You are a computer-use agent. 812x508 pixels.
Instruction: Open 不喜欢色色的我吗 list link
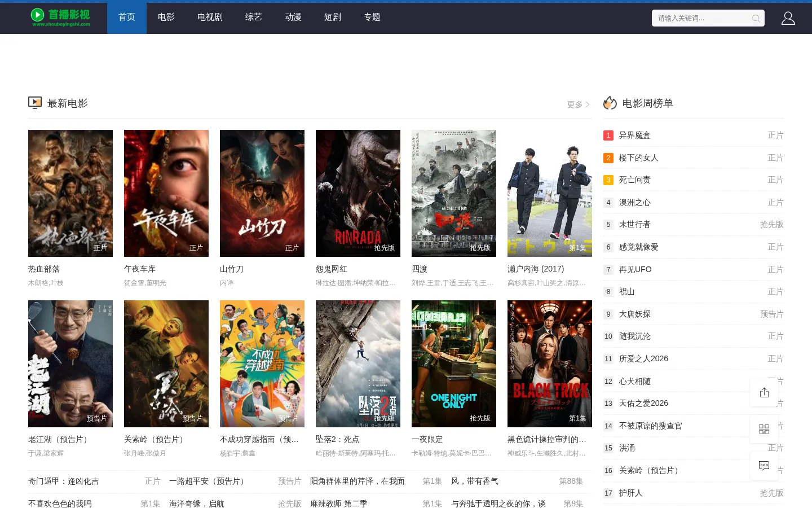[60, 503]
